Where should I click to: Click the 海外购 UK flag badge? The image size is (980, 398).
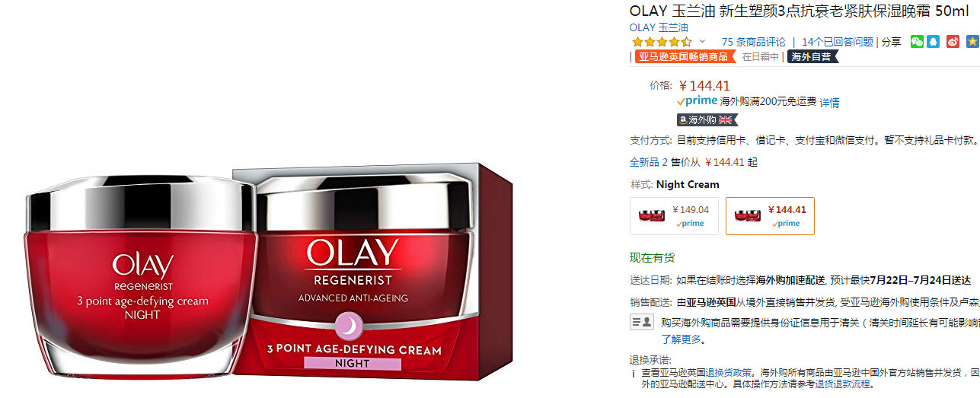[x=707, y=119]
